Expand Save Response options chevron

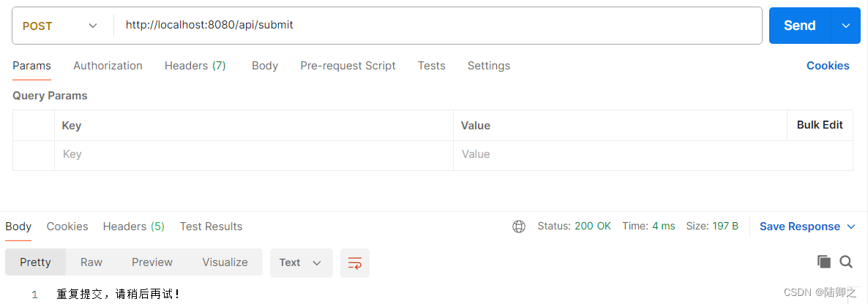pos(851,227)
